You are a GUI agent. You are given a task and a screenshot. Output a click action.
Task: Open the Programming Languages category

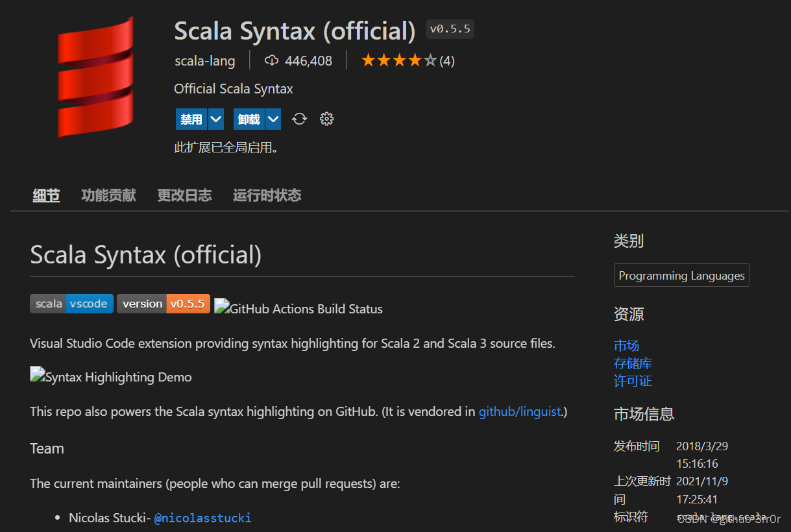681,275
